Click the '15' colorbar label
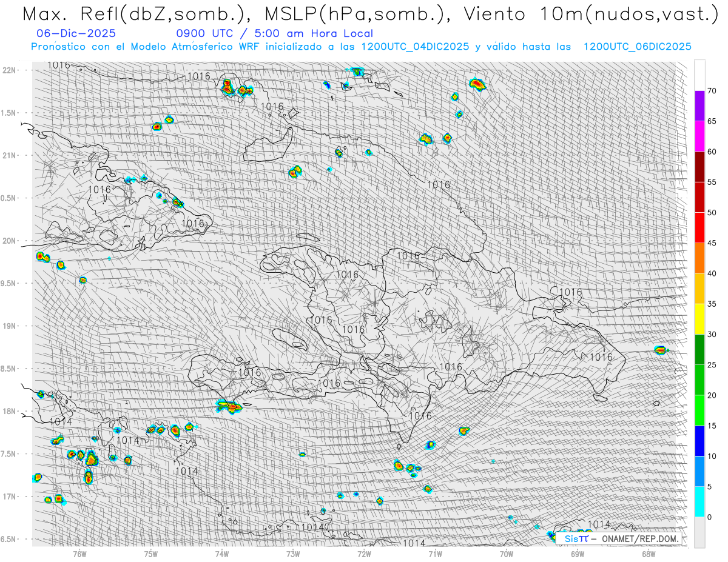The image size is (728, 562). coord(712,426)
